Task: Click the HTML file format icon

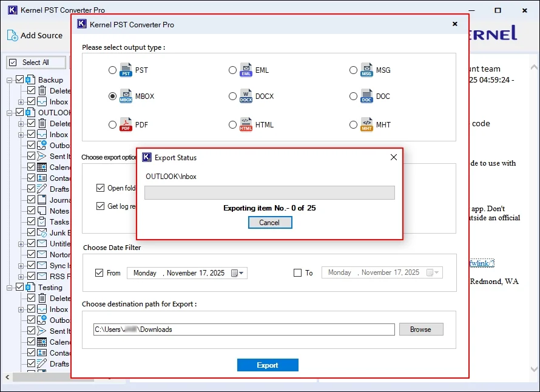Action: [x=246, y=124]
